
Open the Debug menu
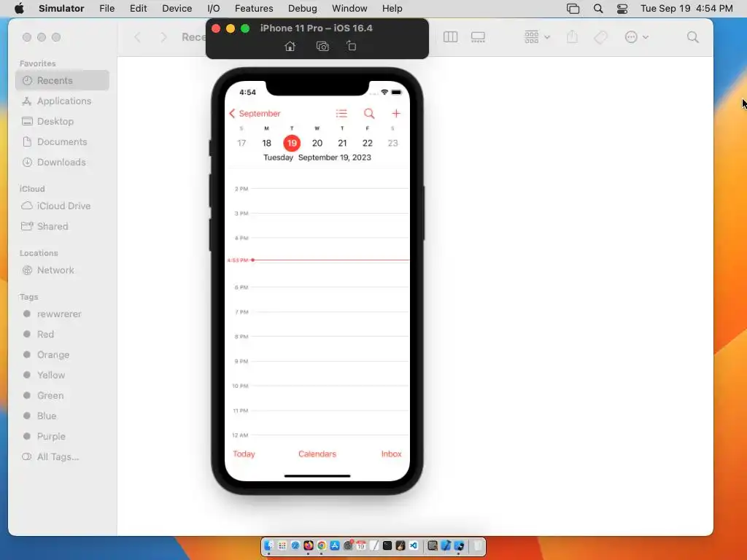tap(303, 9)
